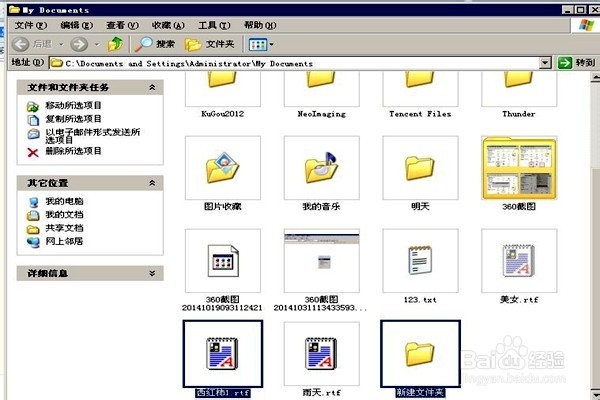Collapse the 文件和文件夹任务 panel

tap(152, 87)
